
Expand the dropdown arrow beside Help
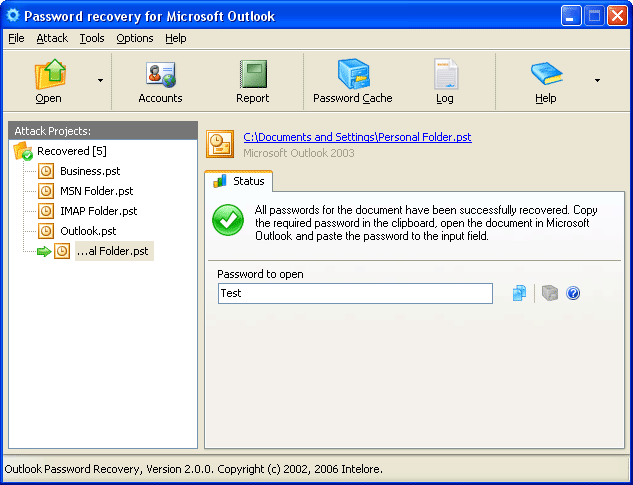(597, 81)
